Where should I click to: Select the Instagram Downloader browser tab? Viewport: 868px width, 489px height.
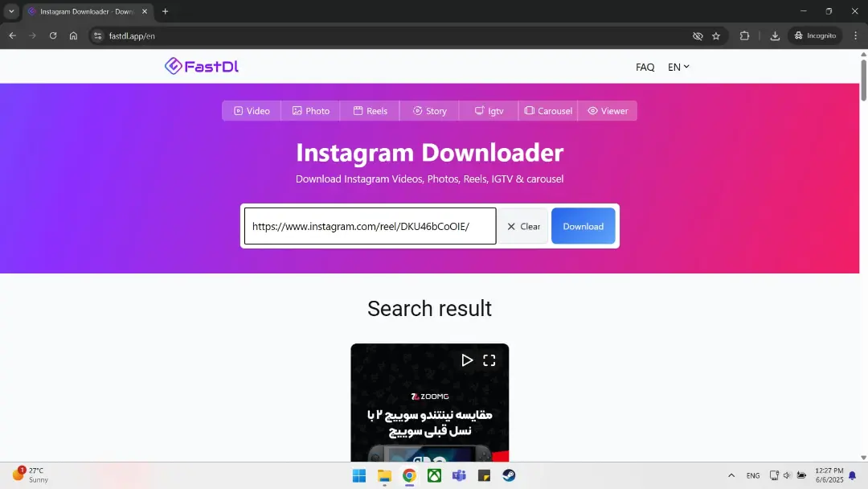pos(88,11)
